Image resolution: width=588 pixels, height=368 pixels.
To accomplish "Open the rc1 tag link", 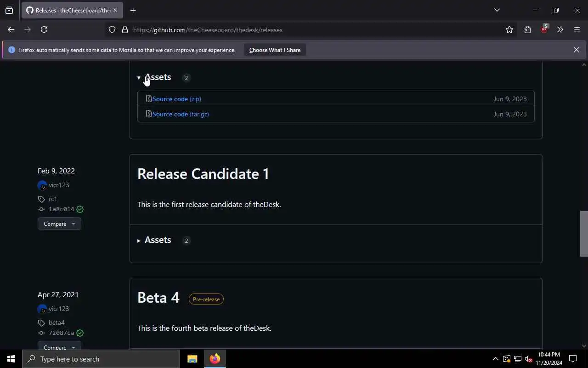I will point(53,199).
